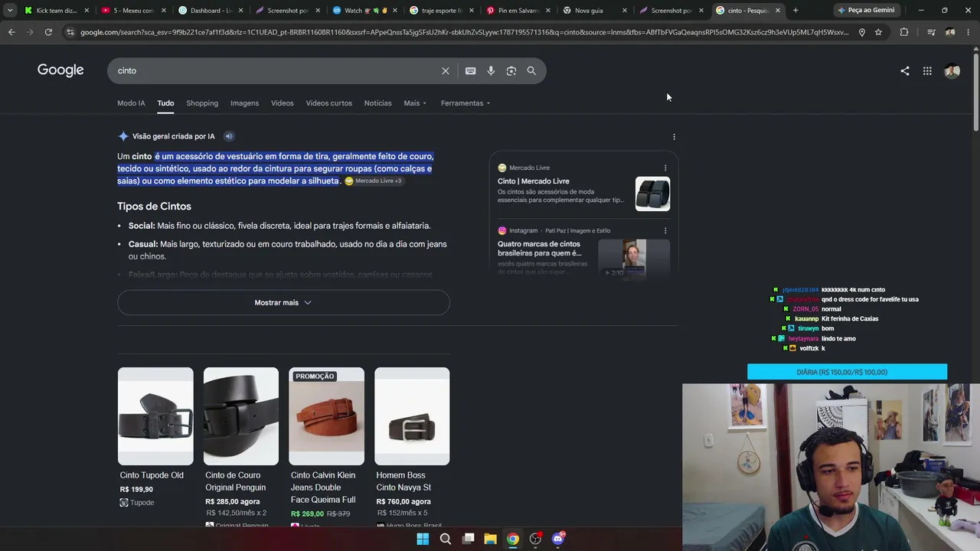
Task: Switch to the Notícias tab
Action: [377, 103]
